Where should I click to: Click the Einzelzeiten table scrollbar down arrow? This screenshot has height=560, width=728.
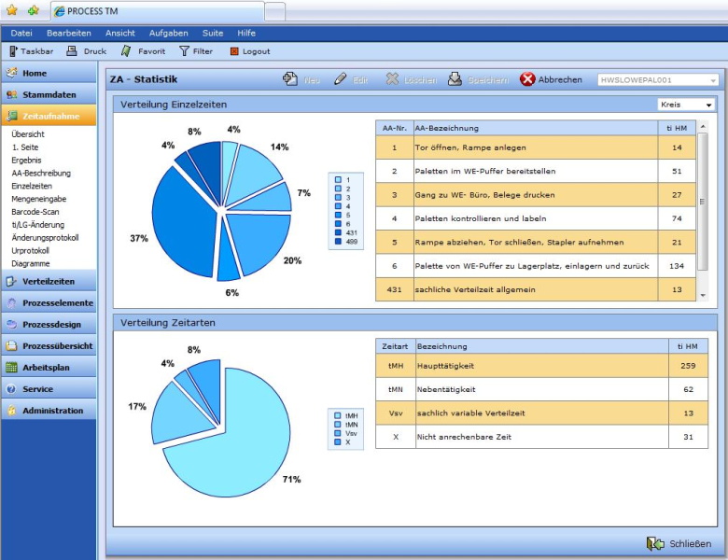(702, 295)
